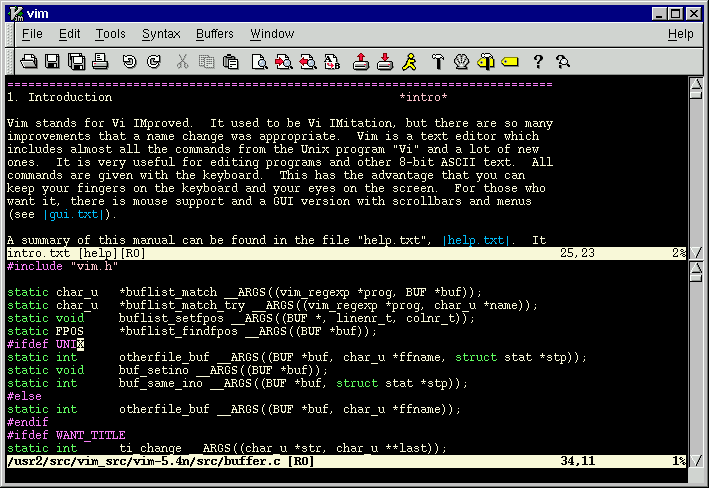Viewport: 709px width, 488px height.
Task: Click the 'buflist_match_try' function name
Action: coord(185,306)
